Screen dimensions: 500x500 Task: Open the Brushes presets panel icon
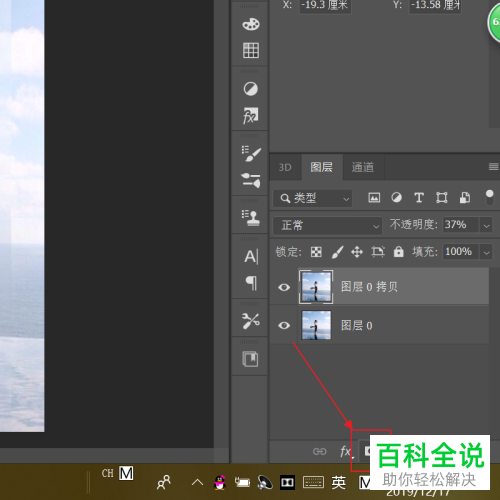coord(251,180)
